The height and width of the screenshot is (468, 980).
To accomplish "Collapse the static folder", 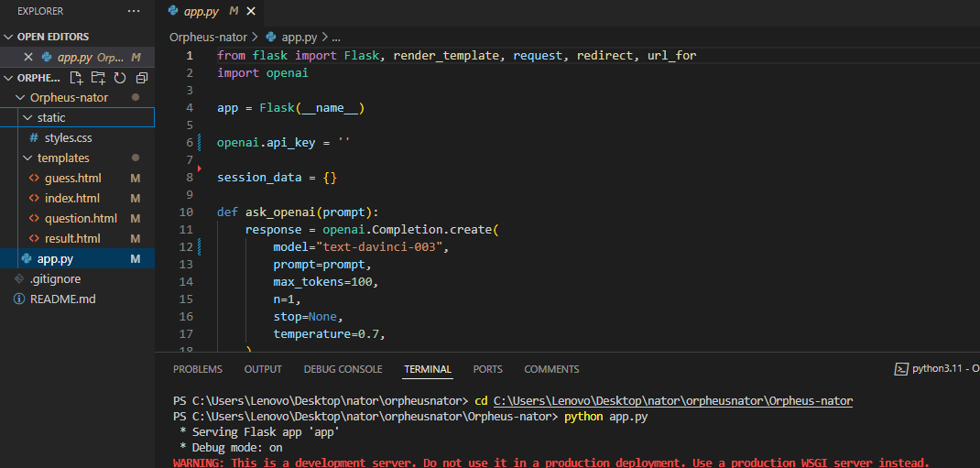I will click(x=28, y=117).
